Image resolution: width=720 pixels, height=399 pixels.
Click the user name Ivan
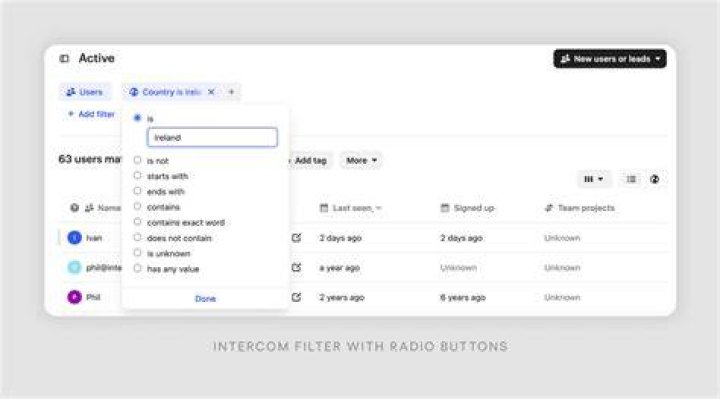tap(94, 238)
